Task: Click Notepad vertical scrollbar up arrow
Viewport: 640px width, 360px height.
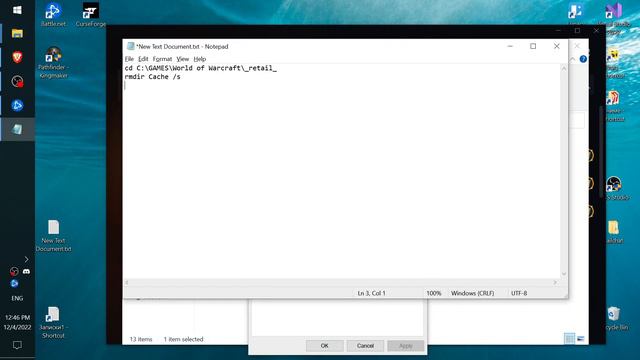Action: [x=564, y=68]
